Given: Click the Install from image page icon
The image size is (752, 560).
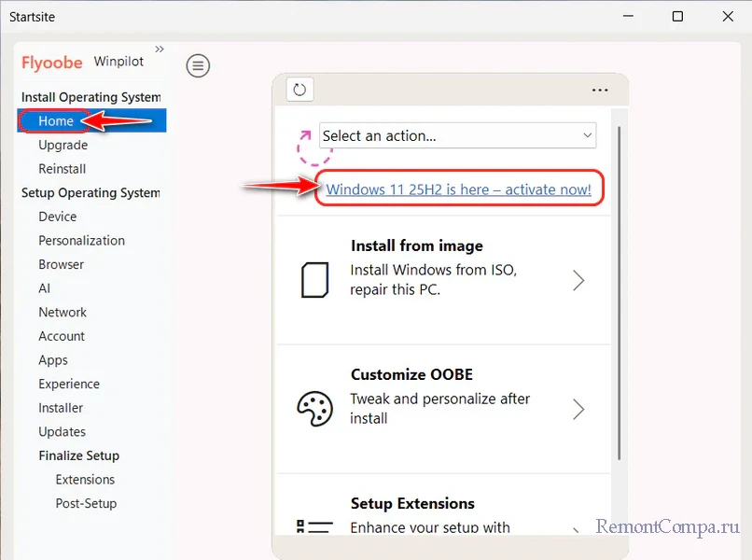Looking at the screenshot, I should click(x=314, y=279).
